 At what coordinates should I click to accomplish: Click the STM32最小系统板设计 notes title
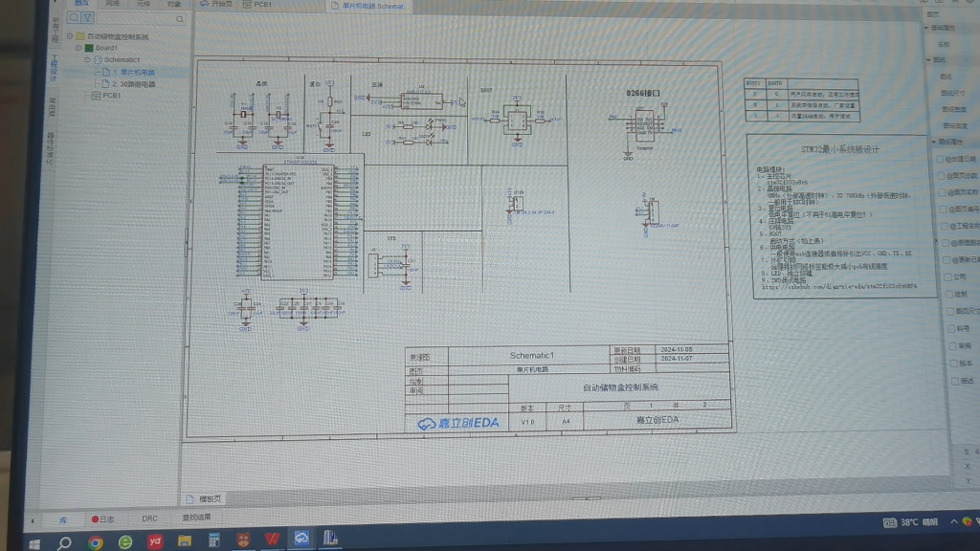coord(840,150)
